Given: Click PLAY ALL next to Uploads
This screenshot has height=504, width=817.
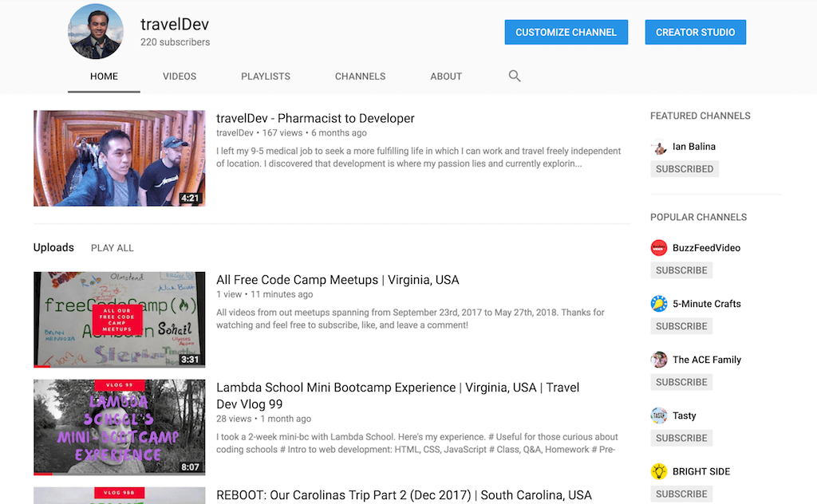Looking at the screenshot, I should coord(112,248).
